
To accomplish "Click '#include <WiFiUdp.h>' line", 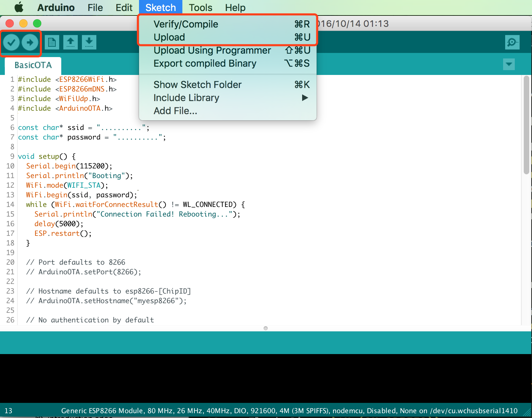I will [59, 99].
